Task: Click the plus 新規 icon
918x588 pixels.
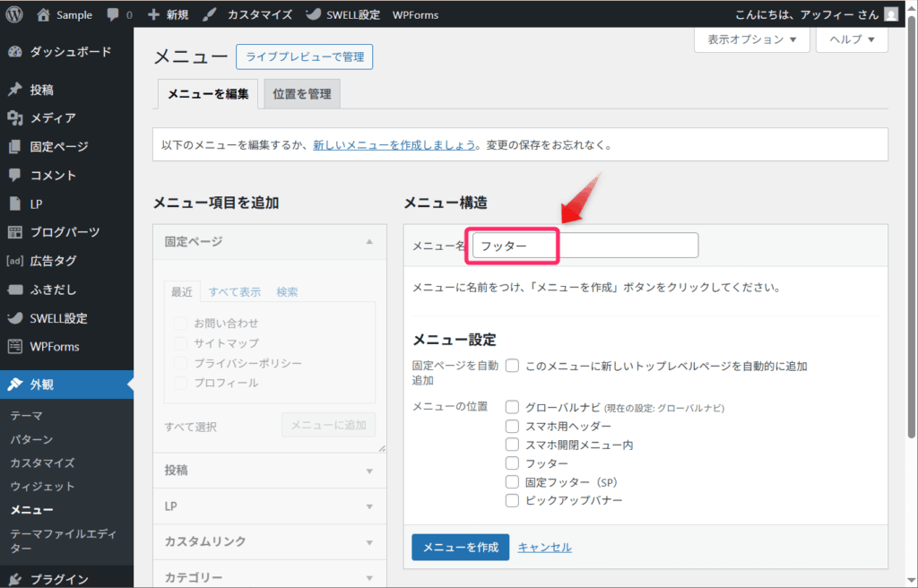Action: pyautogui.click(x=153, y=14)
